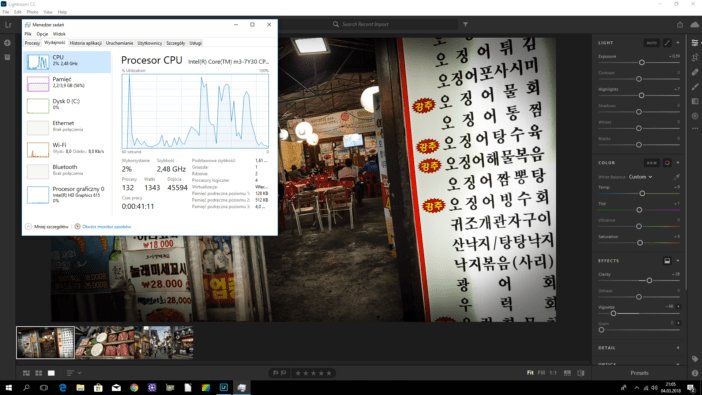This screenshot has height=395, width=702.
Task: Select the Radial Gradient tool
Action: point(695,116)
